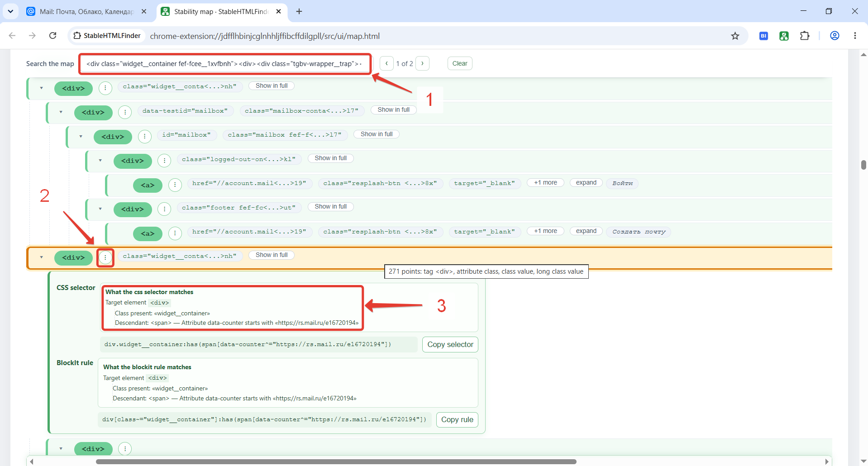Open options menu for highlighted widget__container div
The width and height of the screenshot is (868, 466).
coord(105,257)
